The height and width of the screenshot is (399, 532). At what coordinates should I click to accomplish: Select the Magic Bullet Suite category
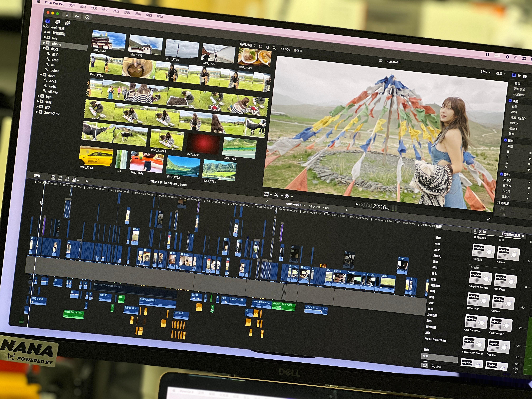436,340
